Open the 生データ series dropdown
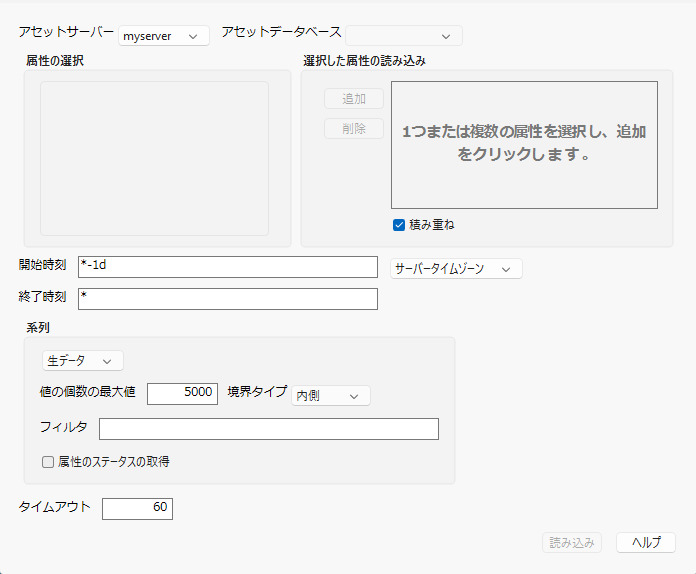This screenshot has width=696, height=574. pos(83,361)
